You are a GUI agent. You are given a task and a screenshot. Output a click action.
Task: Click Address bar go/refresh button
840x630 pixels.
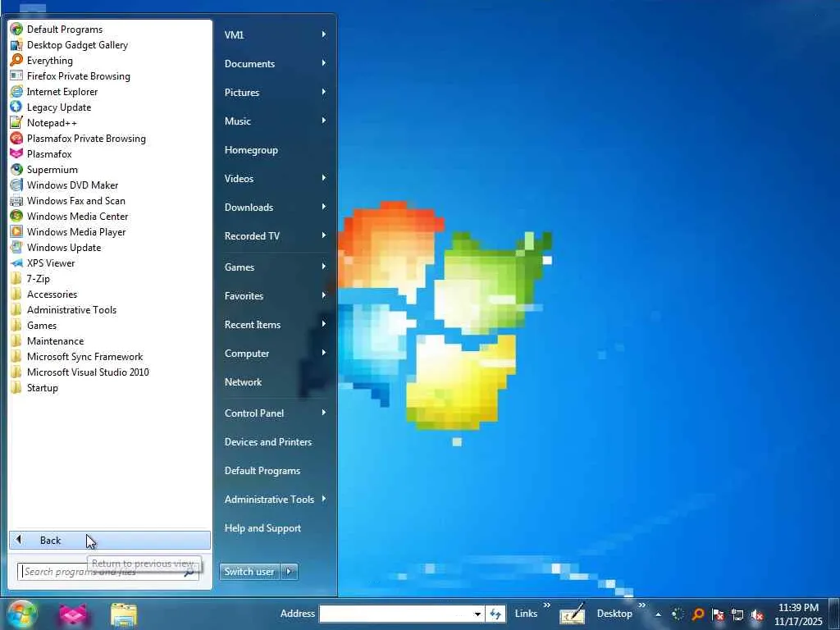click(495, 614)
